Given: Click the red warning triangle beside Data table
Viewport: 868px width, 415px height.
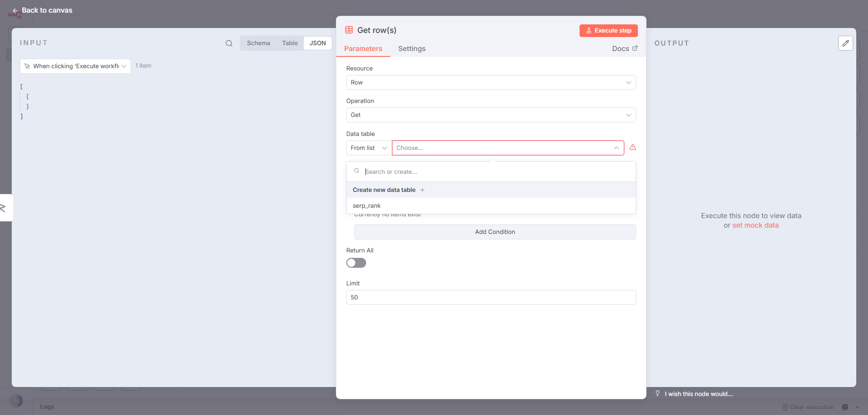Looking at the screenshot, I should 632,148.
